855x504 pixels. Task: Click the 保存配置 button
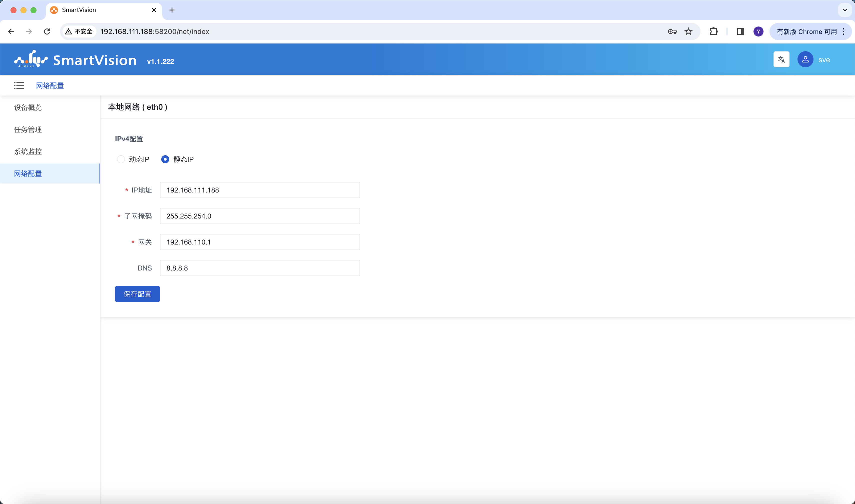[x=137, y=294]
